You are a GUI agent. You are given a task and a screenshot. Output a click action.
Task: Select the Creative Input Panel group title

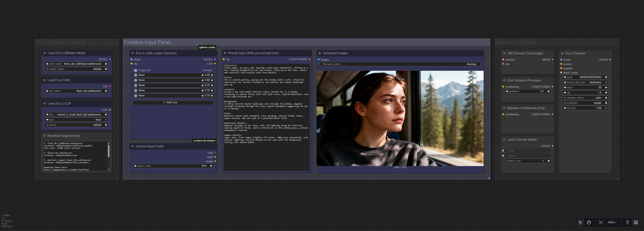pos(147,42)
